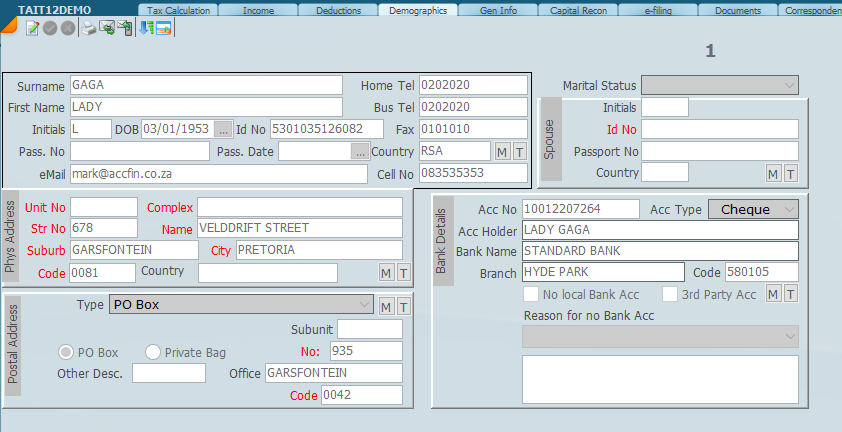Click the DOB date picker ellipsis button
The image size is (842, 432).
click(x=224, y=129)
